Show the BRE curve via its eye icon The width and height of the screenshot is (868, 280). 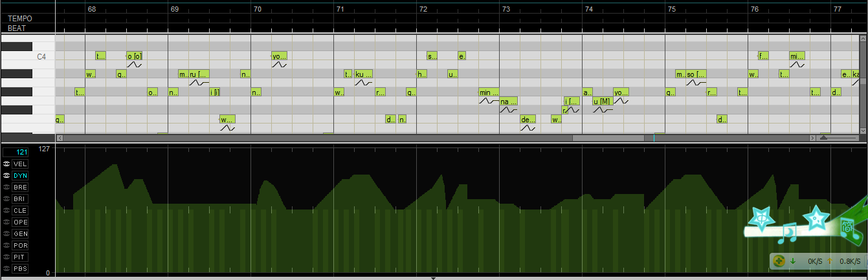pos(6,188)
